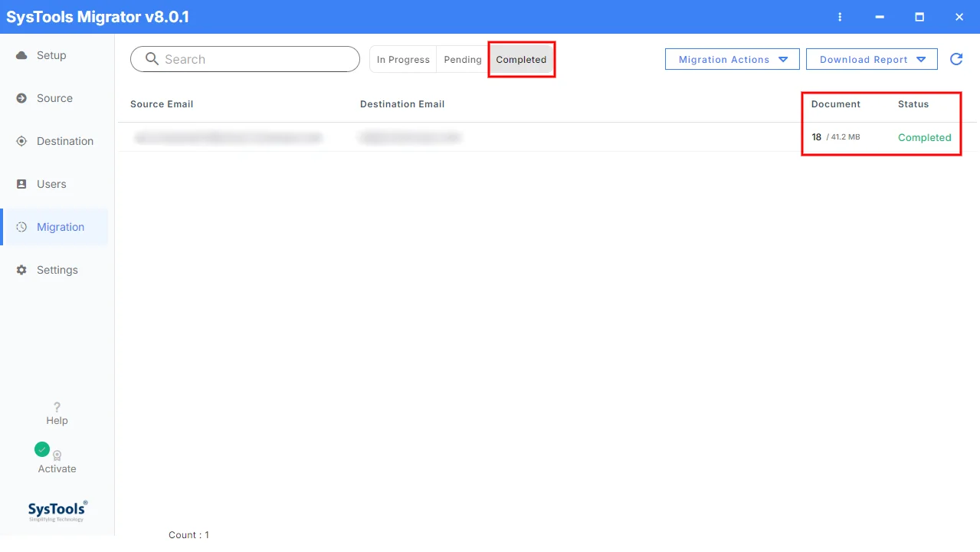
Task: Click the Users person icon
Action: (x=21, y=184)
